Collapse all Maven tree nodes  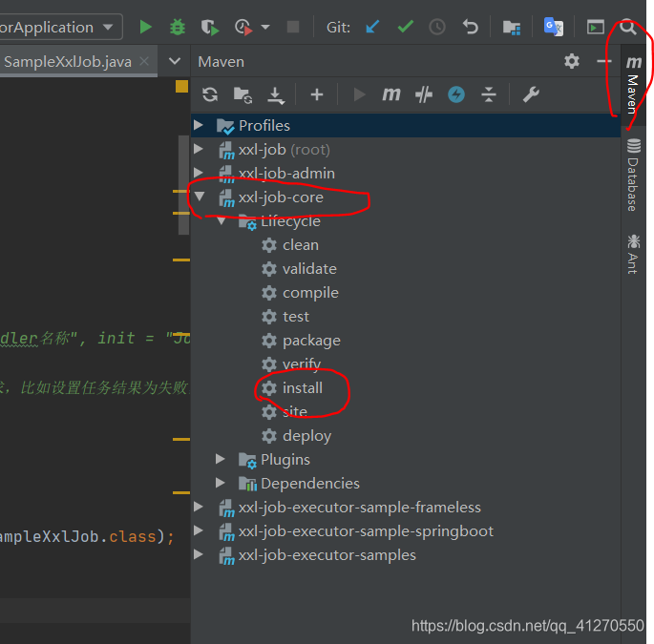coord(489,94)
